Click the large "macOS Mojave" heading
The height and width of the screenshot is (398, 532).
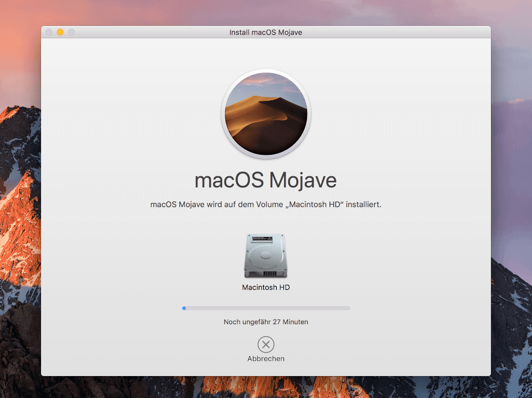pos(265,181)
